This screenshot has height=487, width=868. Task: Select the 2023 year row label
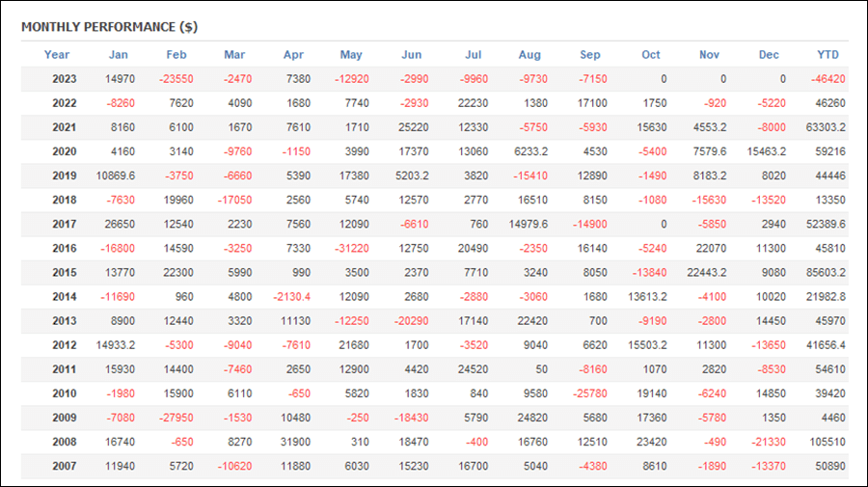pyautogui.click(x=65, y=78)
